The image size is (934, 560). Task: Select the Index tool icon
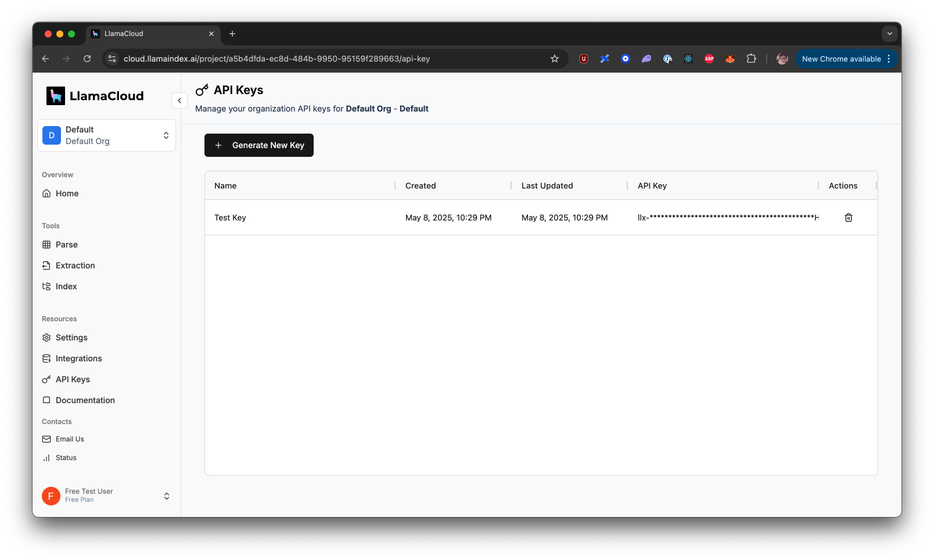point(47,286)
